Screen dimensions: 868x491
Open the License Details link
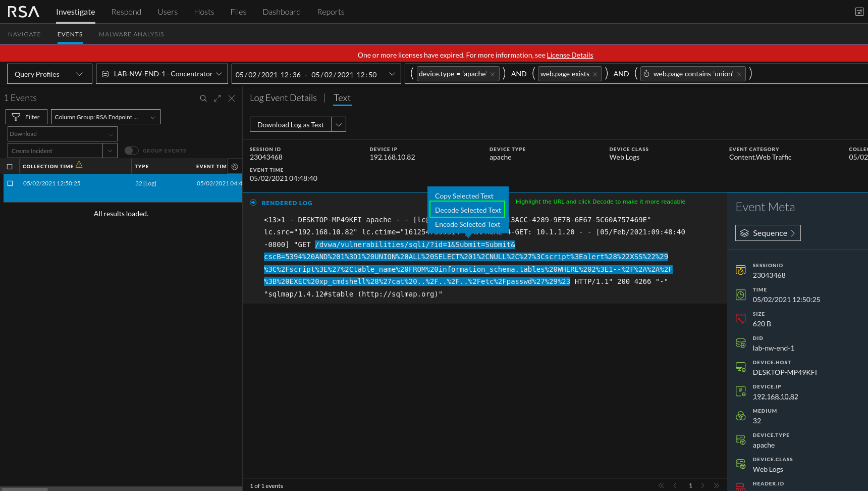[570, 55]
